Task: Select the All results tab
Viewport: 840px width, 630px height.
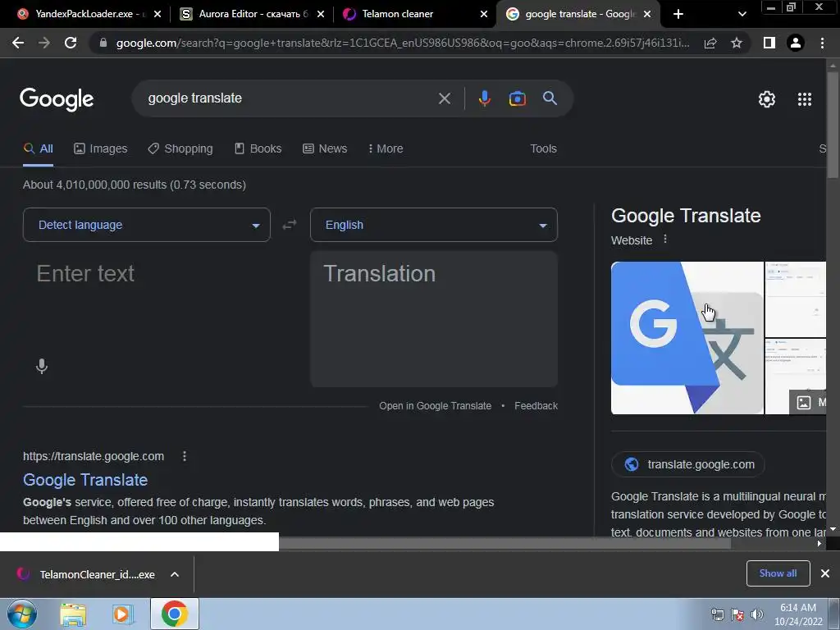Action: pyautogui.click(x=38, y=148)
